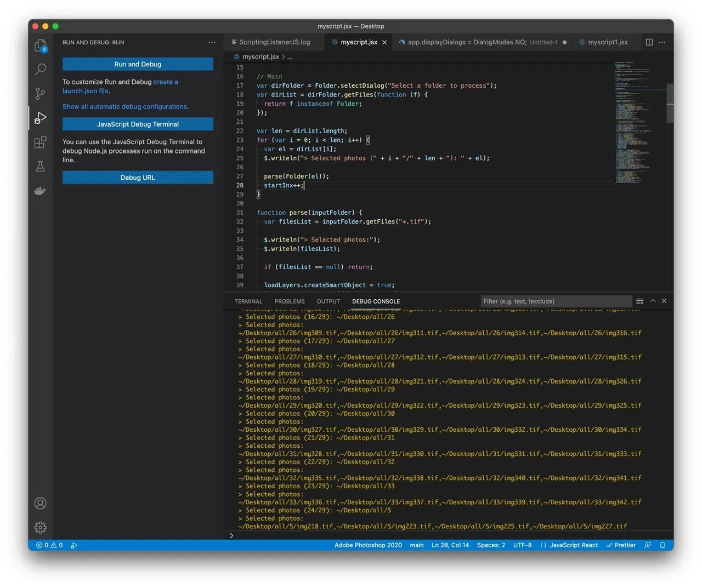Image resolution: width=702 pixels, height=588 pixels.
Task: Open the Accounts icon near the bottom
Action: [x=40, y=503]
